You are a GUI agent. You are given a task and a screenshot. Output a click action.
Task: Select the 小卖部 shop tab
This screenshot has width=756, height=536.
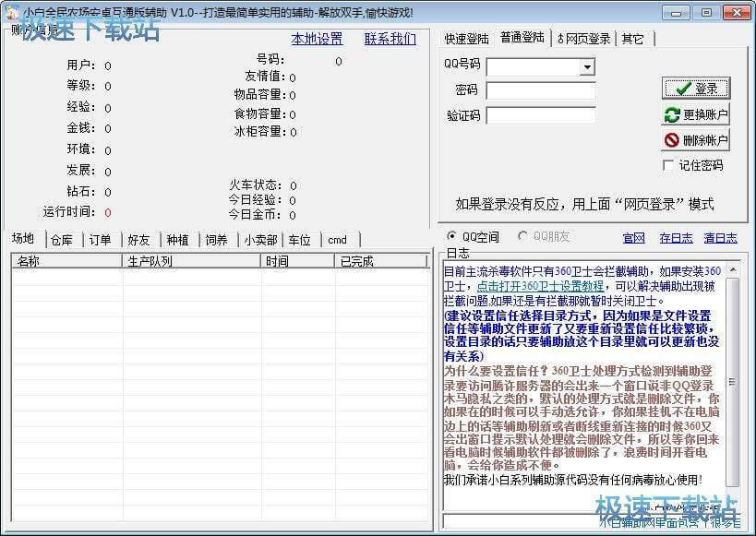coord(258,240)
